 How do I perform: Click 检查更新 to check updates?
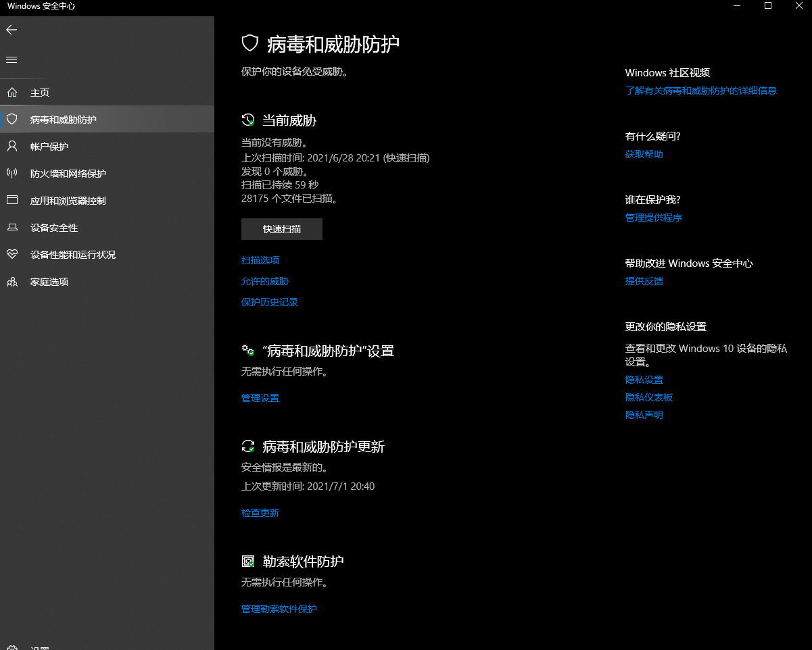point(260,513)
